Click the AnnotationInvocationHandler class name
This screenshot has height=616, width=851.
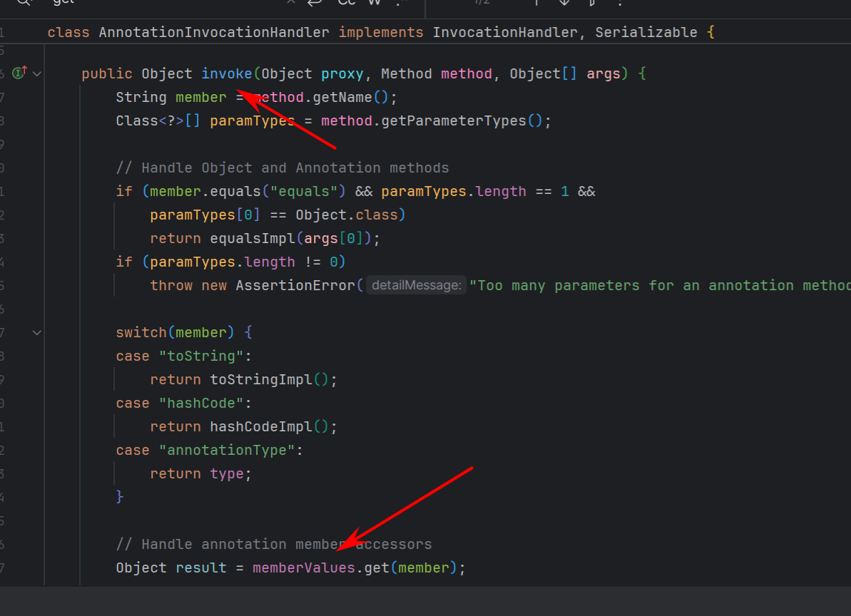coord(214,33)
